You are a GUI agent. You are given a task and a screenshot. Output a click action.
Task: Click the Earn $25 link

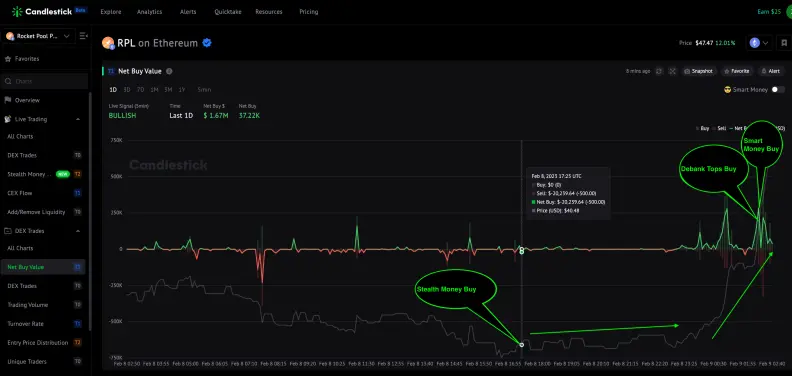pos(769,12)
